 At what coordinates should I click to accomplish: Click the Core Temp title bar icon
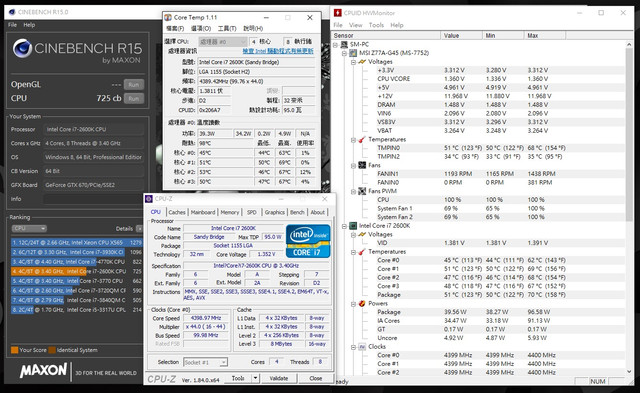[168, 18]
